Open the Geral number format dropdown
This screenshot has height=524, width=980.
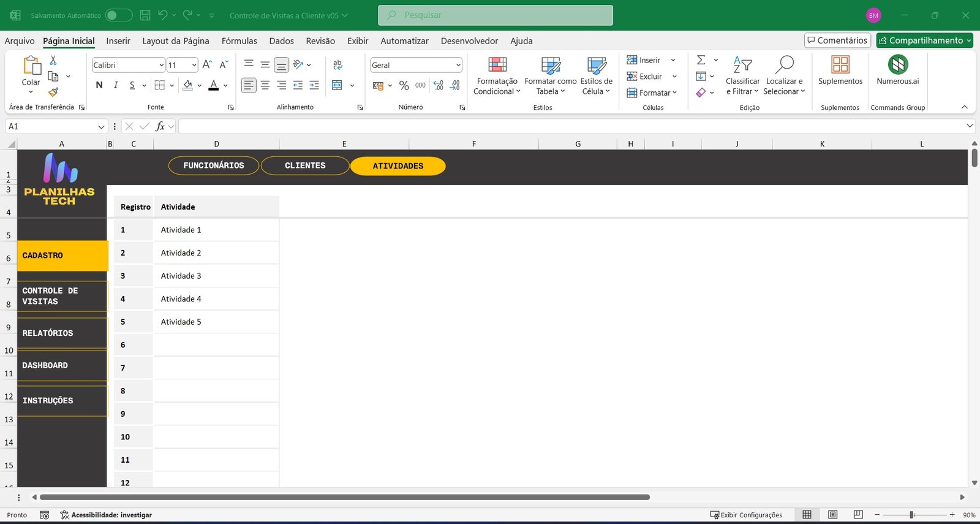click(458, 65)
